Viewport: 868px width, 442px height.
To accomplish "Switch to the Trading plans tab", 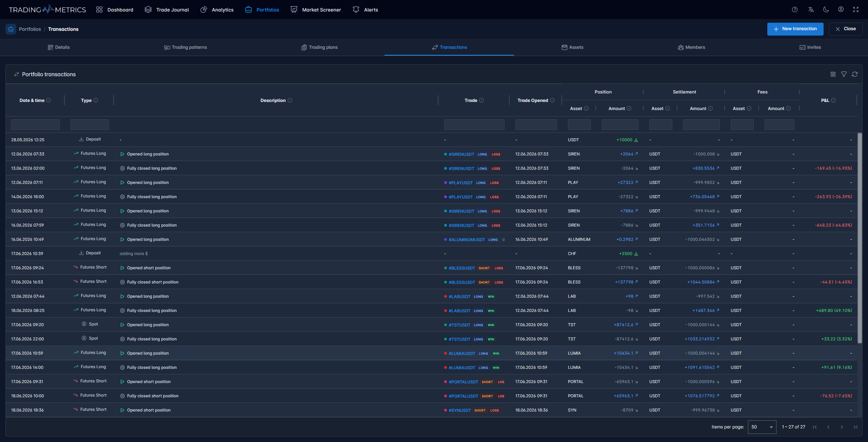I will click(319, 47).
